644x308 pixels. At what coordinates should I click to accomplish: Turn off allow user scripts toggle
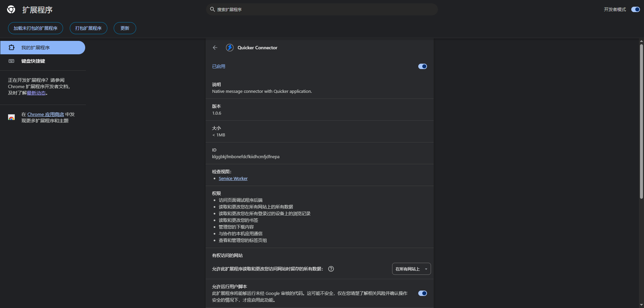tap(422, 293)
